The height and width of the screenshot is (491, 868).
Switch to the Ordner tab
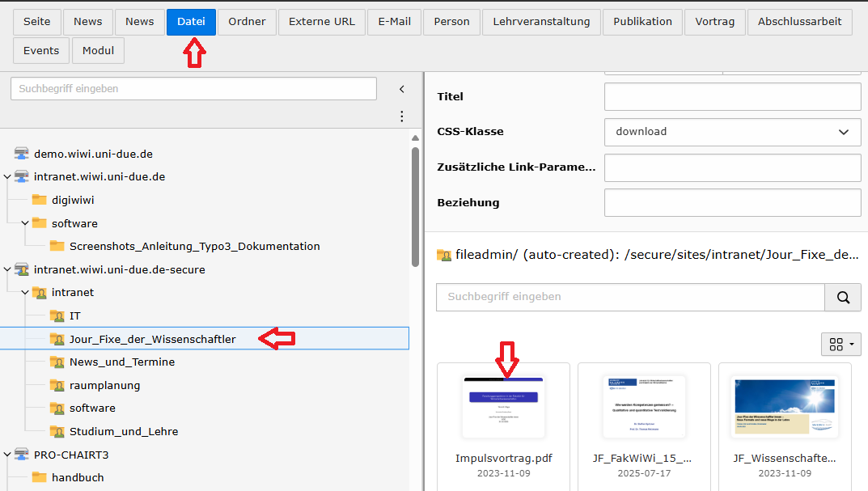247,22
